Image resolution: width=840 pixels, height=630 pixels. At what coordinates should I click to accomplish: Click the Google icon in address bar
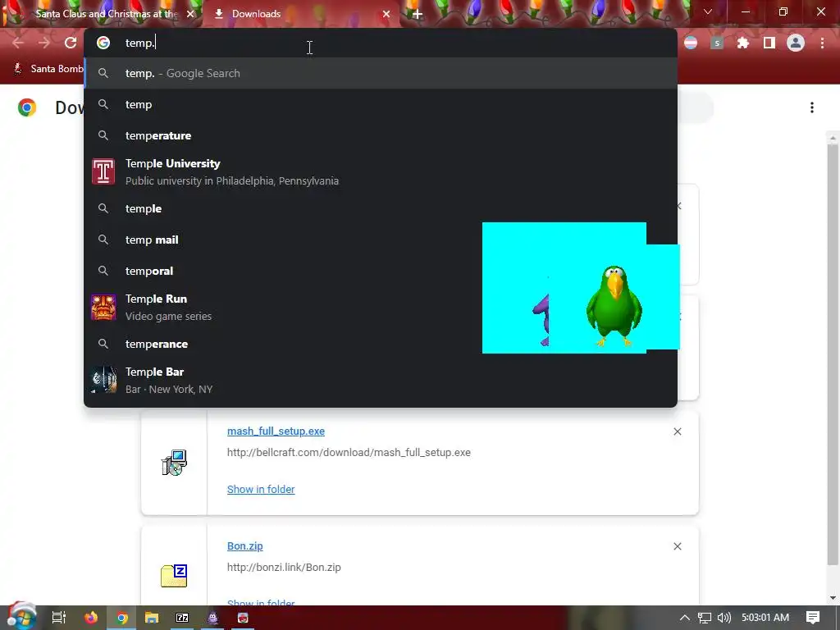[103, 43]
